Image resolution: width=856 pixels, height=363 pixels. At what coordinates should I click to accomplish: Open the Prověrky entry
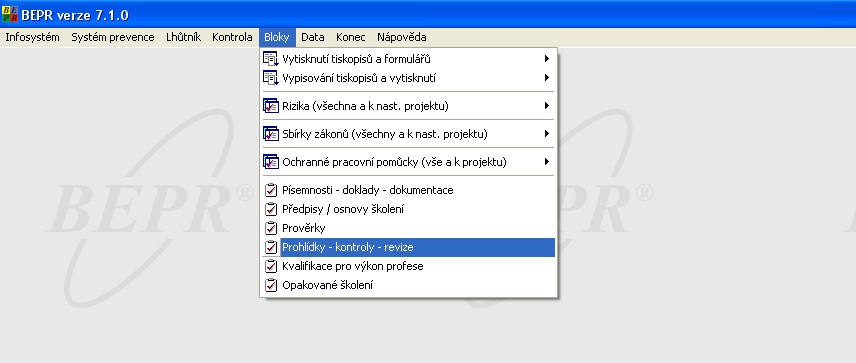[408, 228]
